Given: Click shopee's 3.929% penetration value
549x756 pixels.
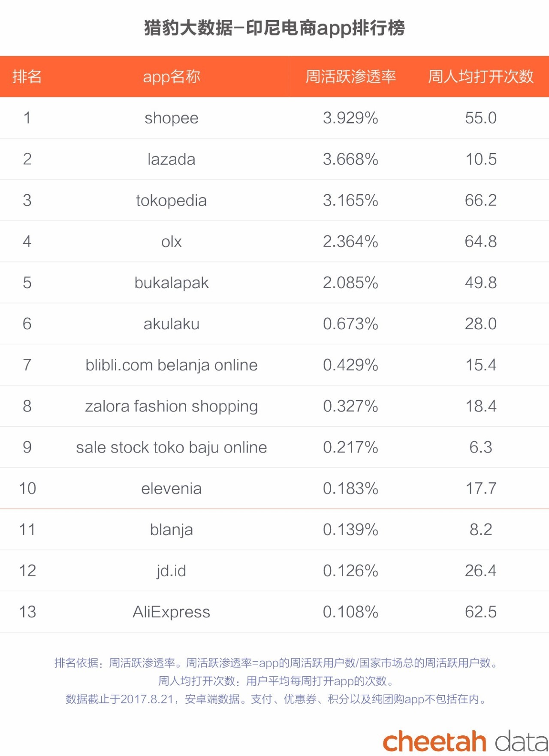Looking at the screenshot, I should [350, 118].
